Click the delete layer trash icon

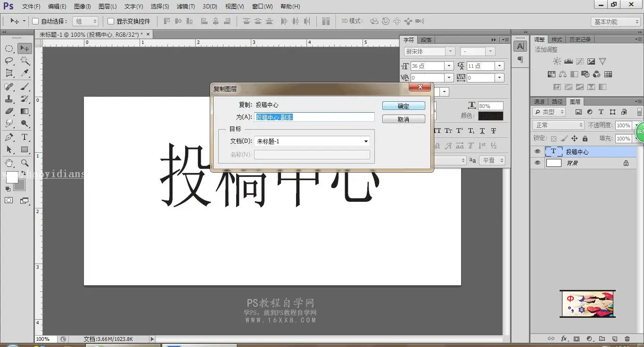(627, 339)
